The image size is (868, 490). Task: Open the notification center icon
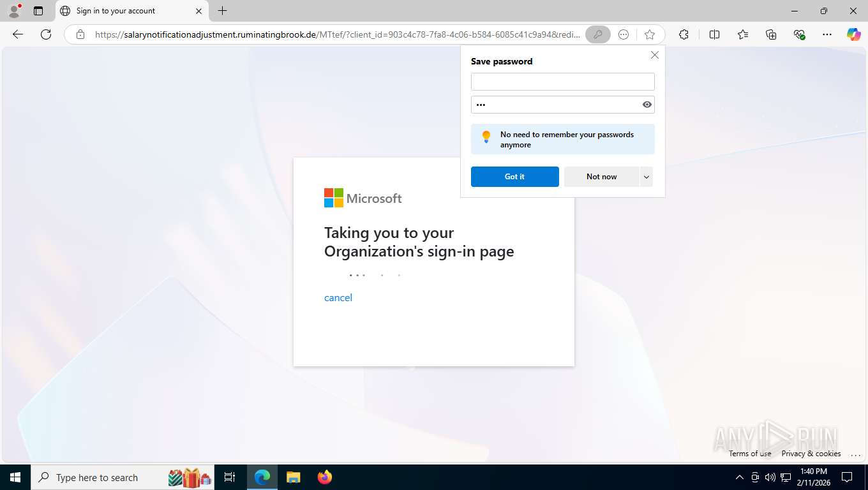point(847,477)
